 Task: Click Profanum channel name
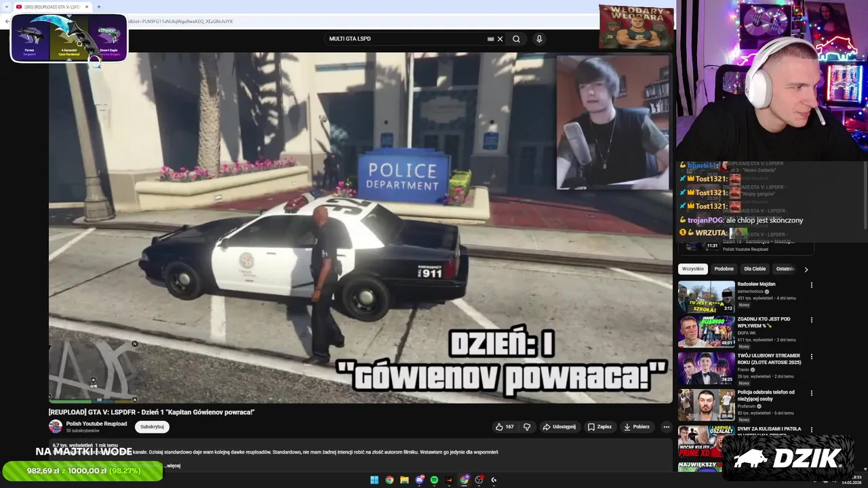coord(747,406)
